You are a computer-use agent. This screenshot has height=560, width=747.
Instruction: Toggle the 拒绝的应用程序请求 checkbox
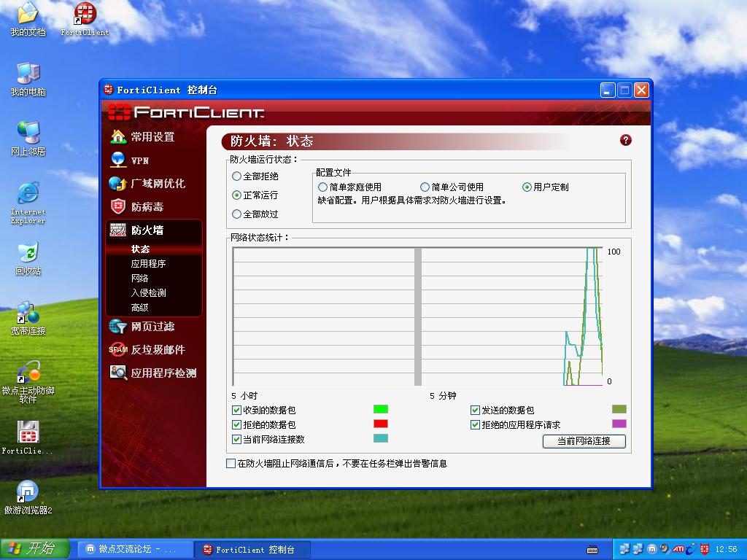click(x=475, y=425)
